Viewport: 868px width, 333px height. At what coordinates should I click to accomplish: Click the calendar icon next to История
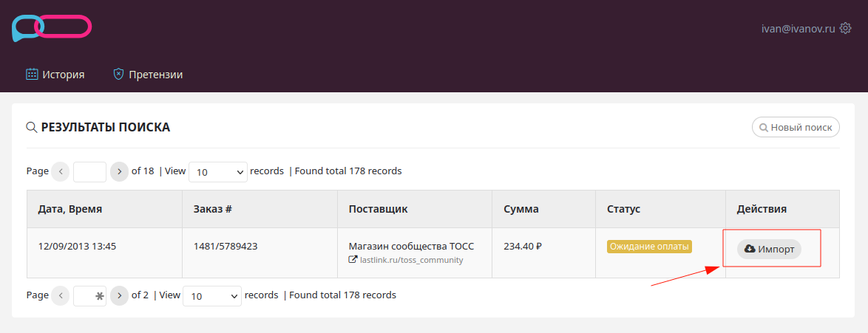(32, 74)
